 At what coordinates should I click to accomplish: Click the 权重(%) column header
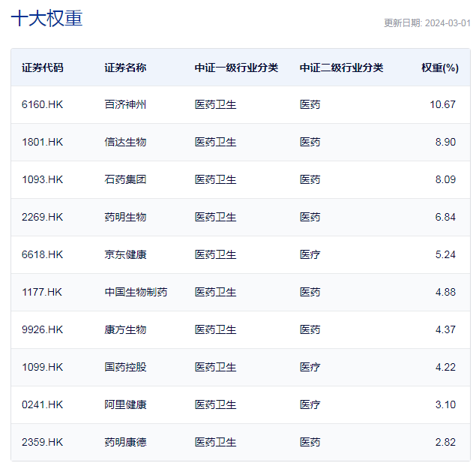coord(440,68)
